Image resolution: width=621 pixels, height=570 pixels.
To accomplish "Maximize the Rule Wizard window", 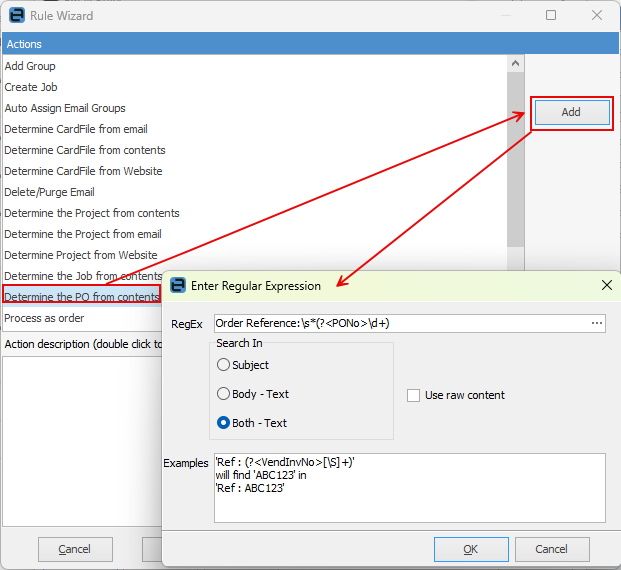I will pyautogui.click(x=551, y=15).
